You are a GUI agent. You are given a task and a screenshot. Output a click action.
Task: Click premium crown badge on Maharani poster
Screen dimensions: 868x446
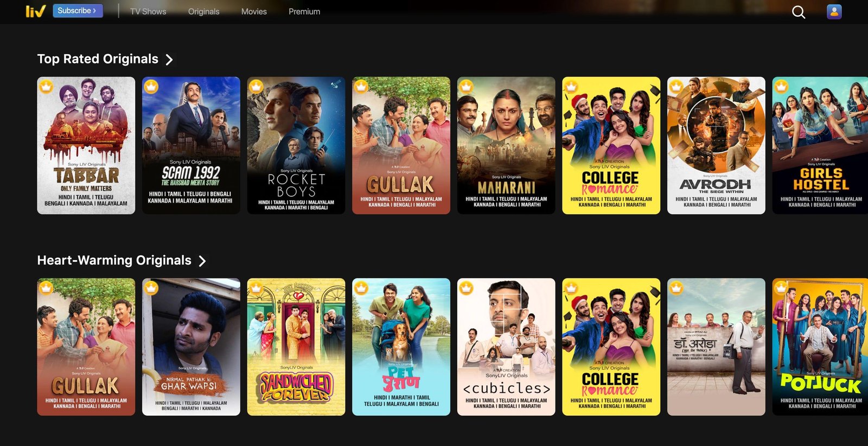click(467, 86)
